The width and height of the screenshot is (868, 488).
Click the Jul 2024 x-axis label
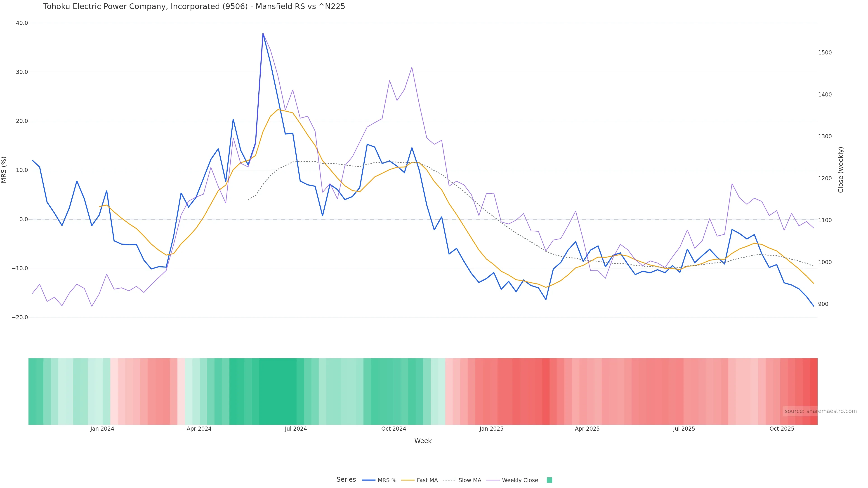tap(295, 429)
